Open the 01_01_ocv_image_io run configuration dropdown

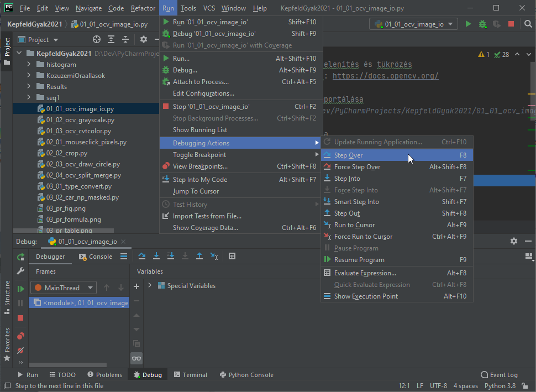point(414,24)
